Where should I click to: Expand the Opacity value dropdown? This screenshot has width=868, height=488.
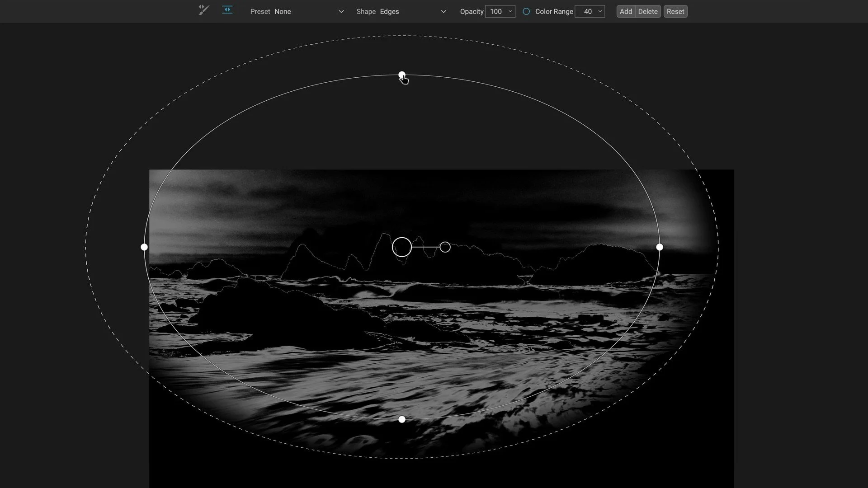[x=510, y=11]
